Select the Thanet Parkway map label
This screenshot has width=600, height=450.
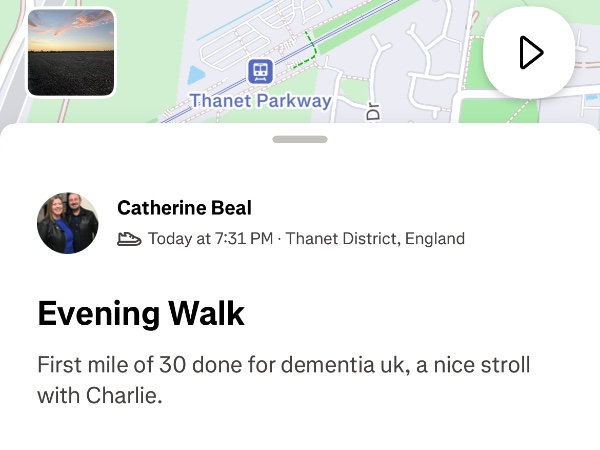(x=260, y=101)
